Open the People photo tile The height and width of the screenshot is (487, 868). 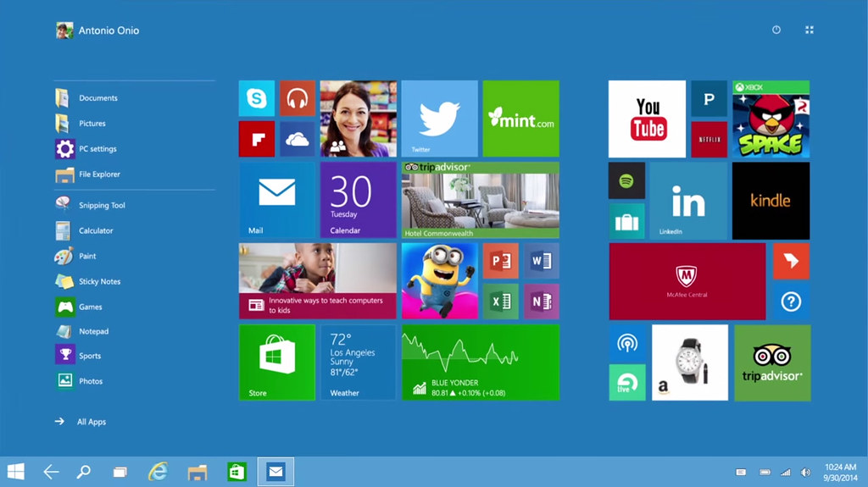pyautogui.click(x=359, y=119)
